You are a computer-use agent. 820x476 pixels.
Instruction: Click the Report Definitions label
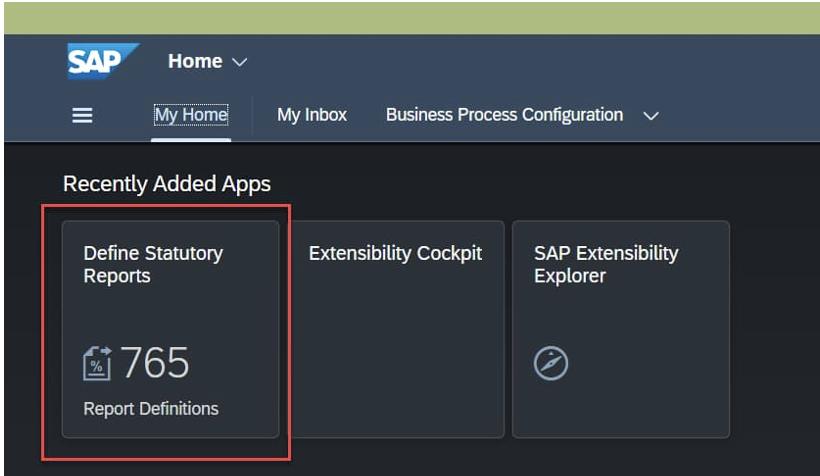point(151,409)
